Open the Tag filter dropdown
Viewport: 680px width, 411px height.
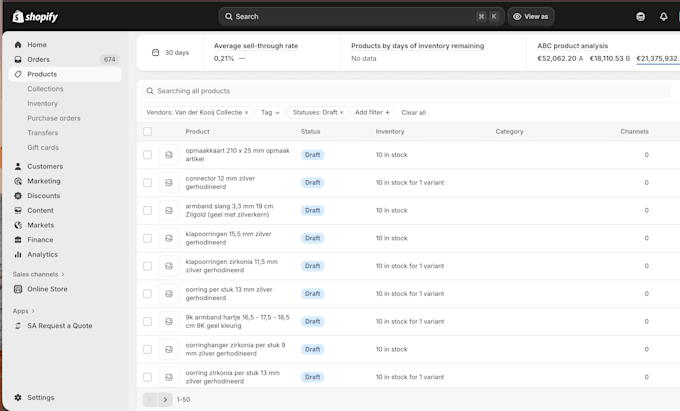point(270,113)
